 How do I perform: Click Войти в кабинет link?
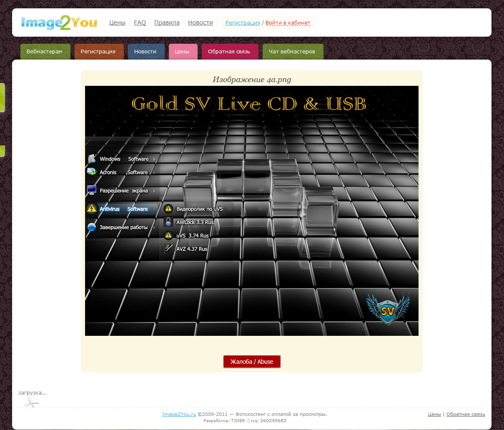point(288,23)
